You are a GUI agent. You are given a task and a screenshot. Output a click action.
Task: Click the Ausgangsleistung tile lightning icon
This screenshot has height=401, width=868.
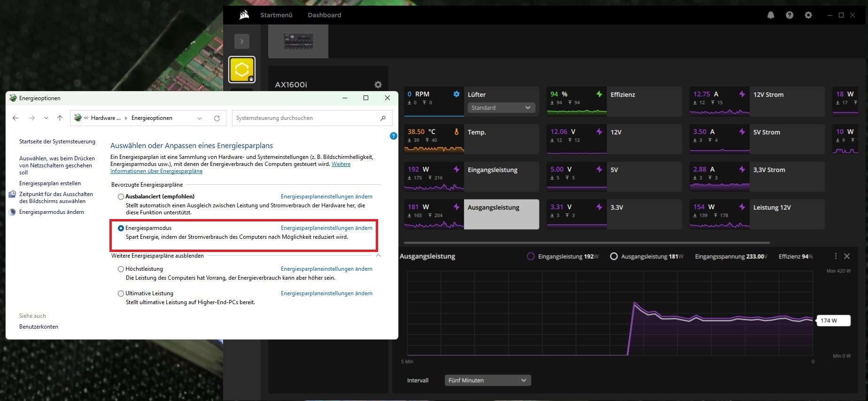click(456, 207)
